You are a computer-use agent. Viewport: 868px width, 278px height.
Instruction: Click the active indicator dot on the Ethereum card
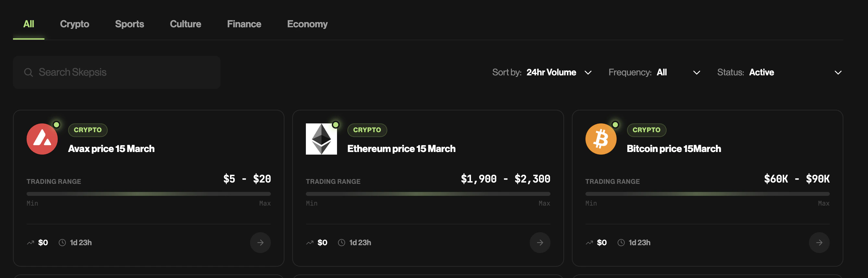pyautogui.click(x=336, y=124)
